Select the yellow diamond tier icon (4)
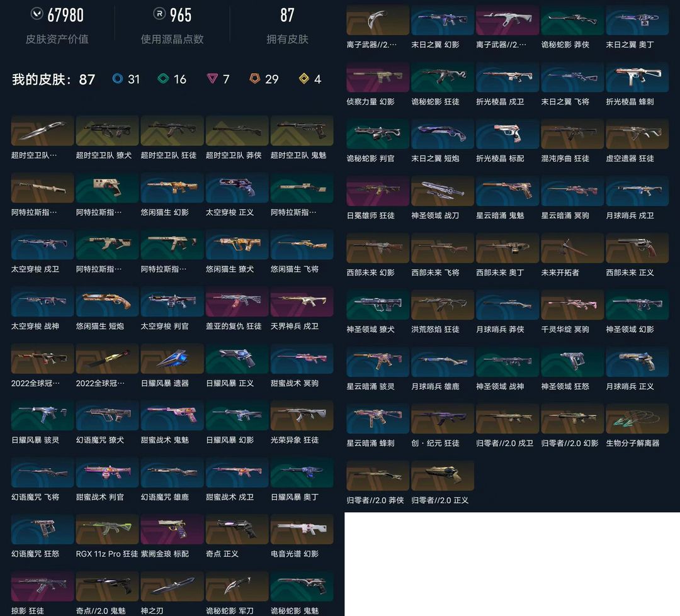Image resolution: width=680 pixels, height=616 pixels. [x=304, y=79]
